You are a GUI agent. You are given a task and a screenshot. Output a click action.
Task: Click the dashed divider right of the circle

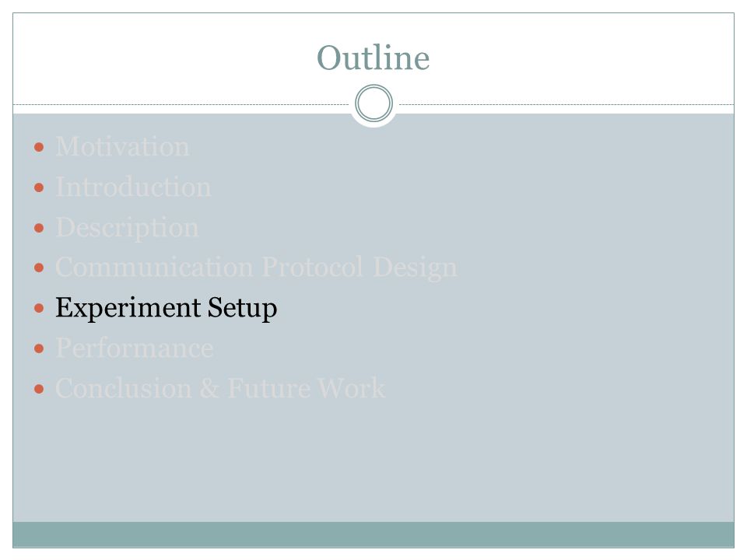coord(566,104)
